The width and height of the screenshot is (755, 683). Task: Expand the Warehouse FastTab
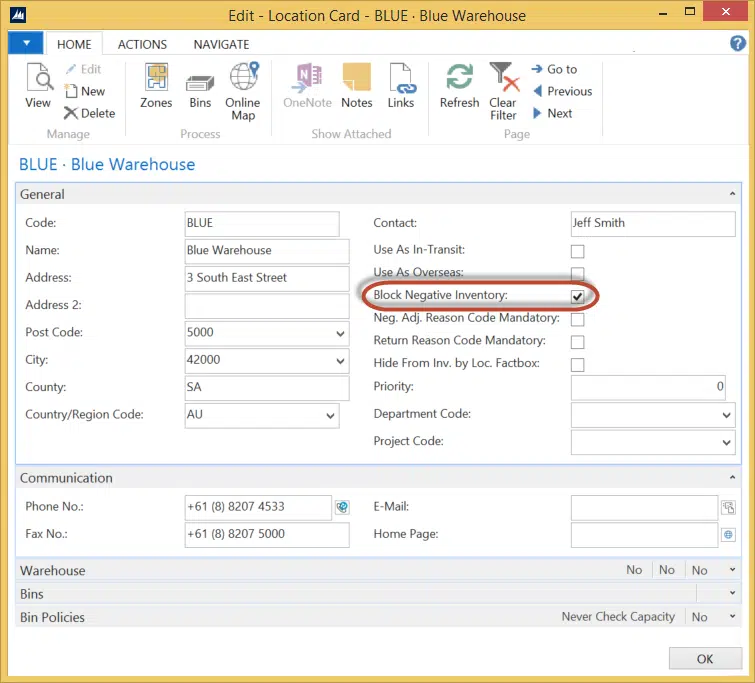[x=732, y=570]
